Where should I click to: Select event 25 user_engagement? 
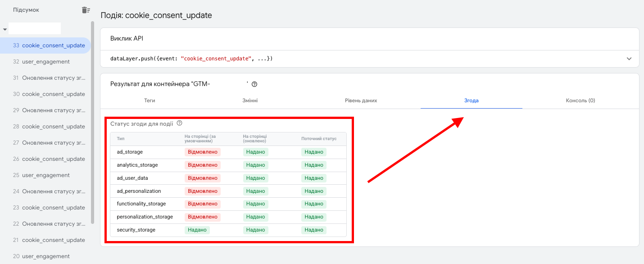pyautogui.click(x=45, y=175)
